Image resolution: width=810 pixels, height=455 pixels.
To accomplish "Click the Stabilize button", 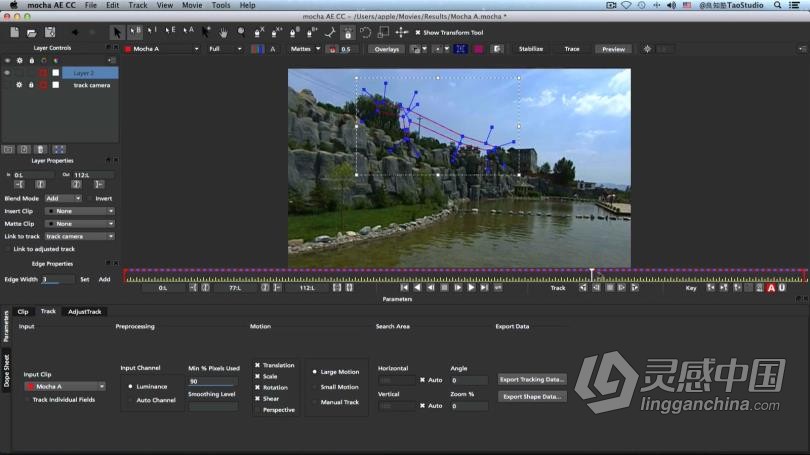I will 531,49.
